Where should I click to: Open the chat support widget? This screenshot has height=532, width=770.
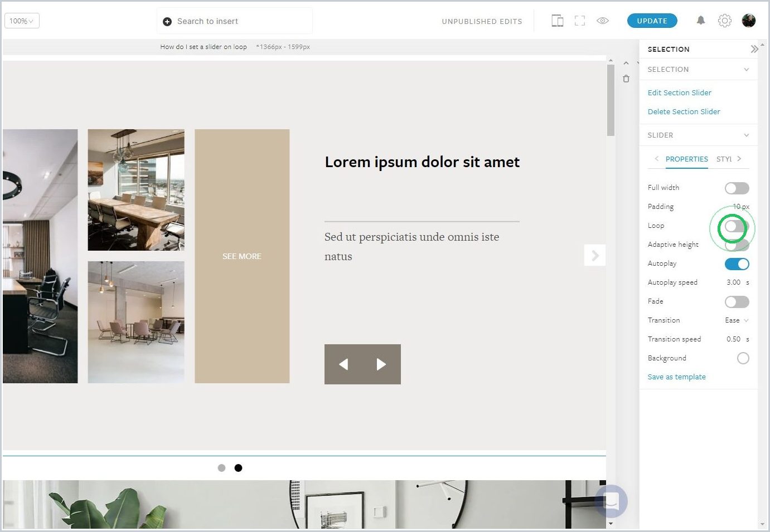click(x=611, y=501)
